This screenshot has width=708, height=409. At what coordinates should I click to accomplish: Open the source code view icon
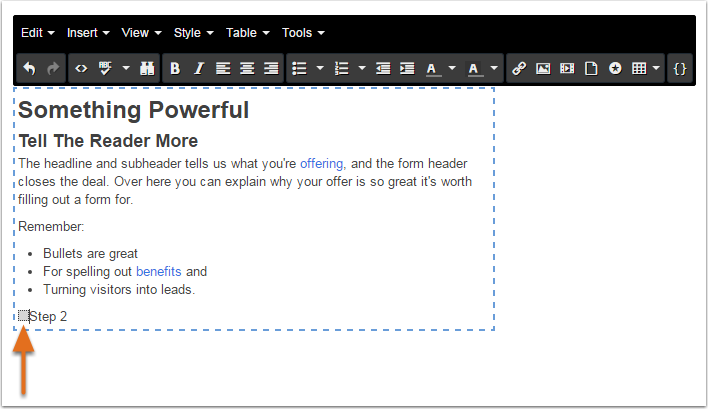(81, 69)
